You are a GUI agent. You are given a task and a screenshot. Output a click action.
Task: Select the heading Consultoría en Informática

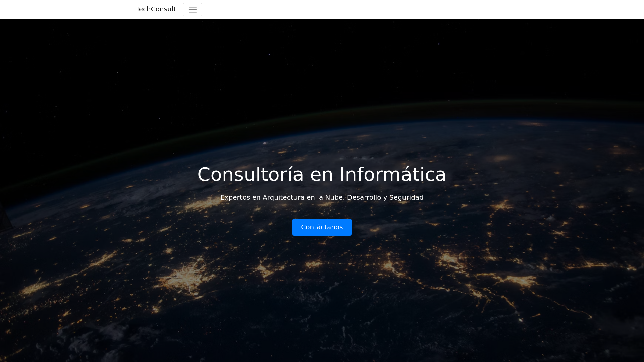tap(322, 174)
